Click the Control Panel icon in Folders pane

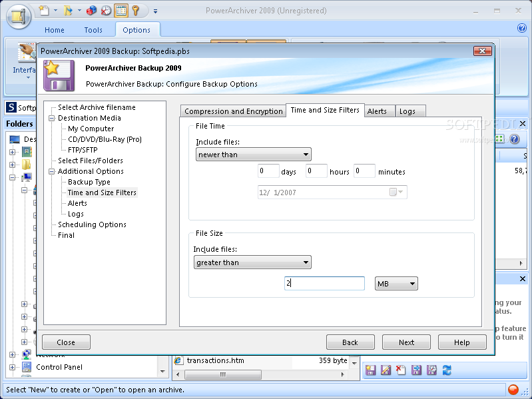27,367
